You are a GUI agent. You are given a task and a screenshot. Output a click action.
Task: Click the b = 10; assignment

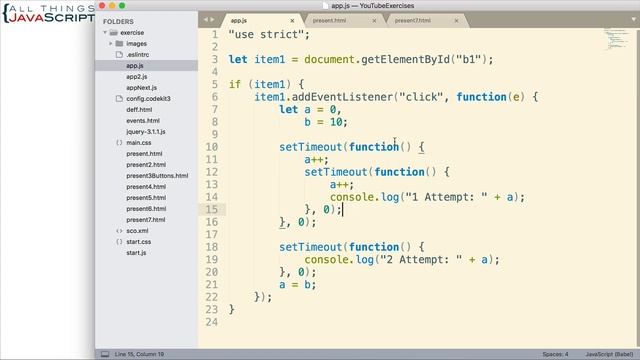[326, 122]
